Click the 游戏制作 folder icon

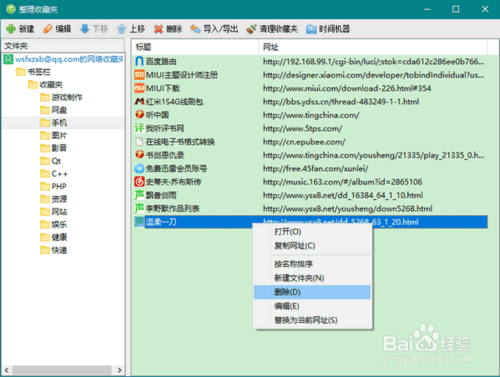45,97
